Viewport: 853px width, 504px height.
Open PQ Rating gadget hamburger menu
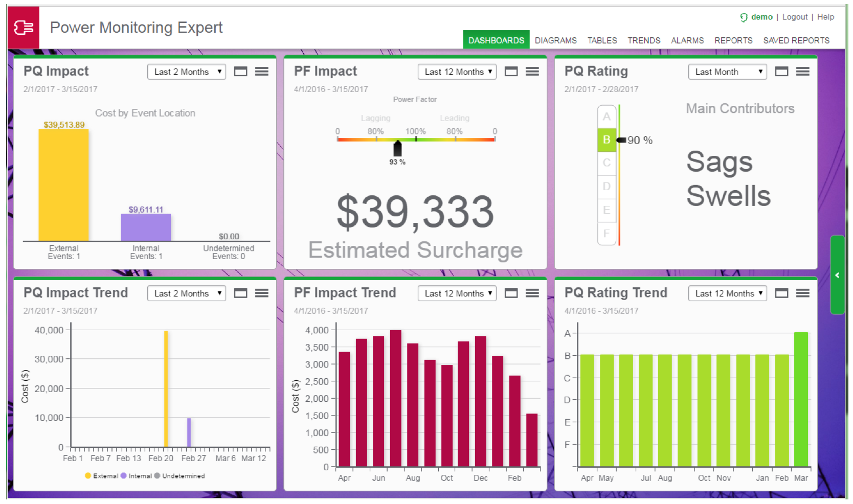(803, 72)
